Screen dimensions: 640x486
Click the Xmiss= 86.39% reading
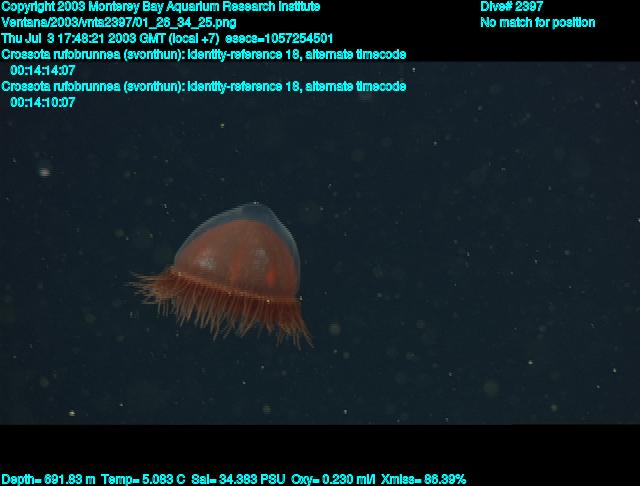point(423,479)
